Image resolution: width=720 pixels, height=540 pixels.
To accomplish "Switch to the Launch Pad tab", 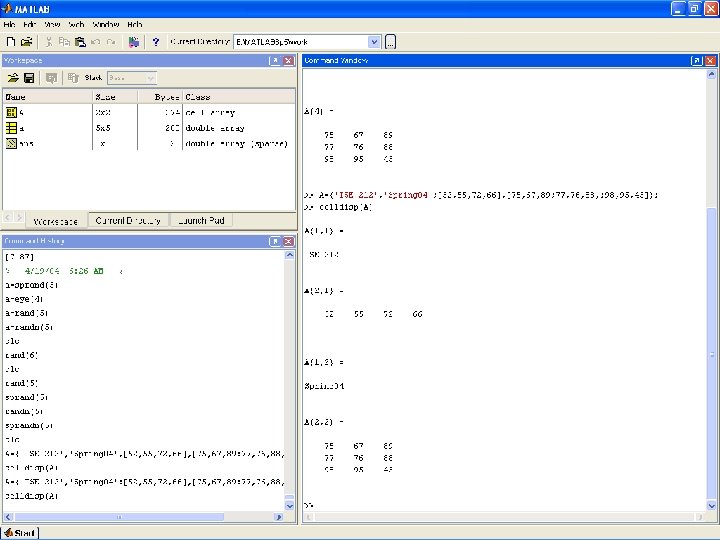I will [201, 220].
